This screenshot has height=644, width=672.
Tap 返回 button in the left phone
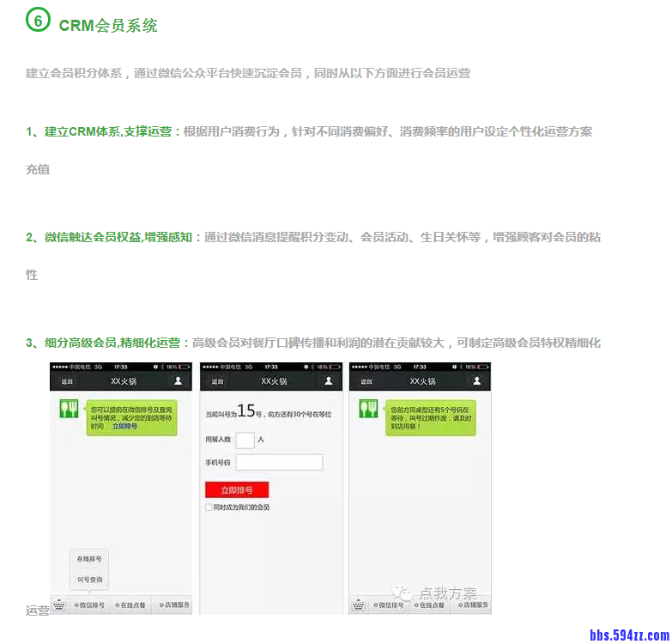[66, 381]
